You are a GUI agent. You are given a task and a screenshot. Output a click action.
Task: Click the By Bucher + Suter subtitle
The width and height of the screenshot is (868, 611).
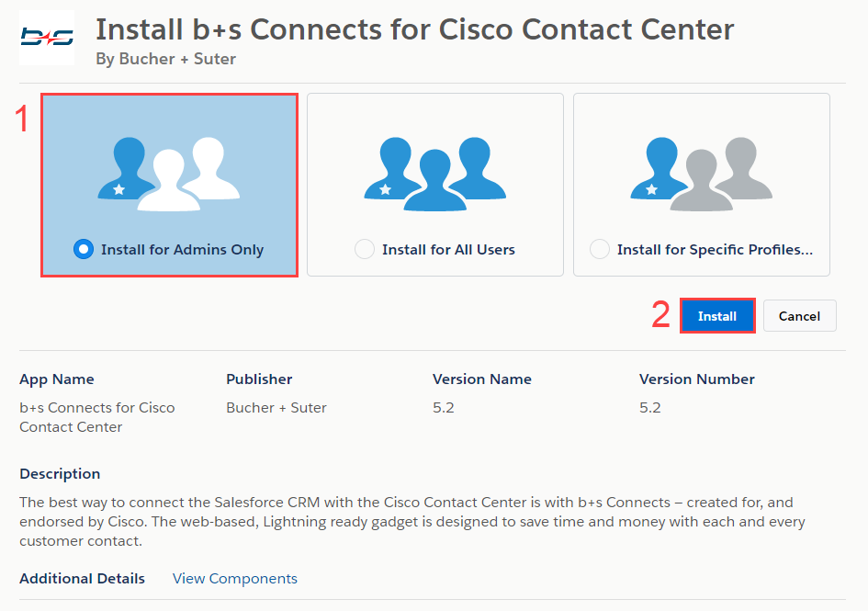click(166, 59)
